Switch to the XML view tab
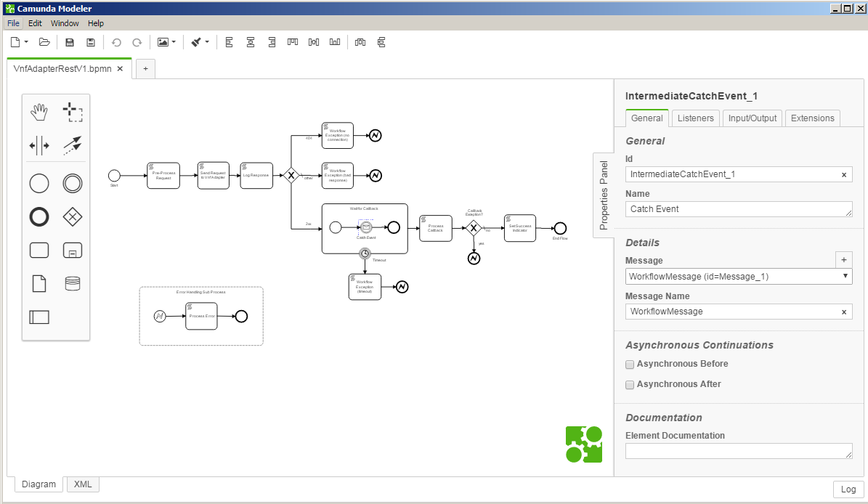Viewport: 868px width, 504px height. pyautogui.click(x=83, y=484)
